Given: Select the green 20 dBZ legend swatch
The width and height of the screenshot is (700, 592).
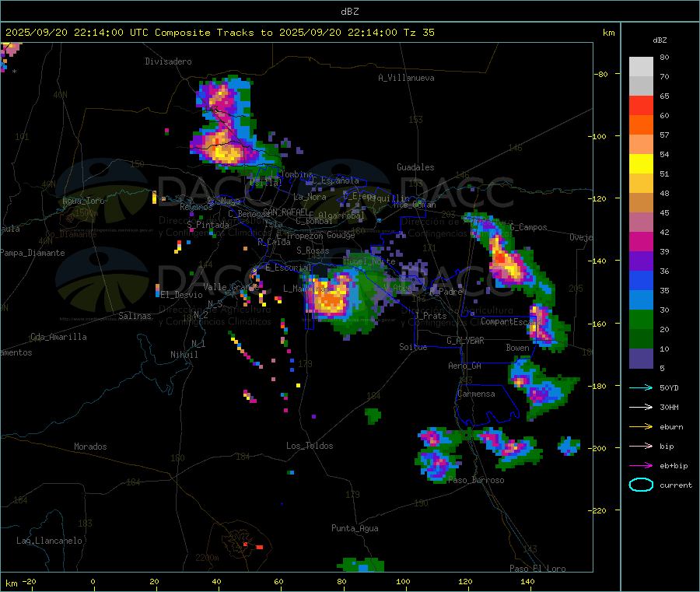Looking at the screenshot, I should coord(641,319).
